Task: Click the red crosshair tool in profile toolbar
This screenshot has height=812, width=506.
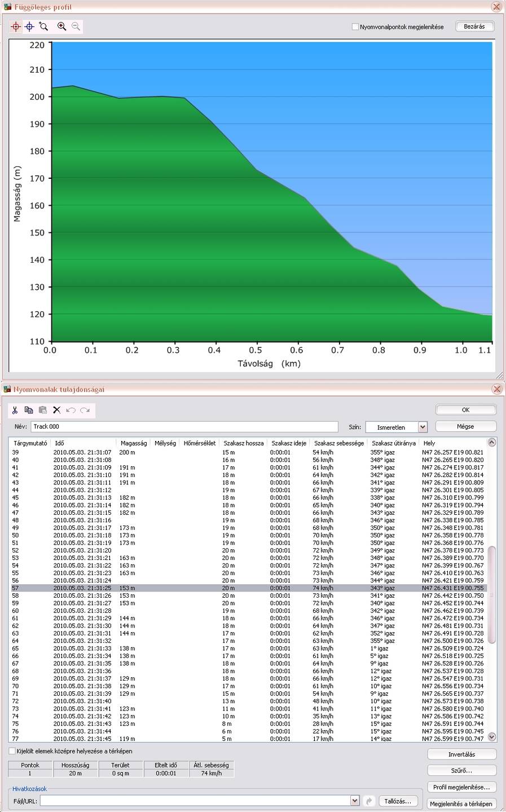Action: 16,27
